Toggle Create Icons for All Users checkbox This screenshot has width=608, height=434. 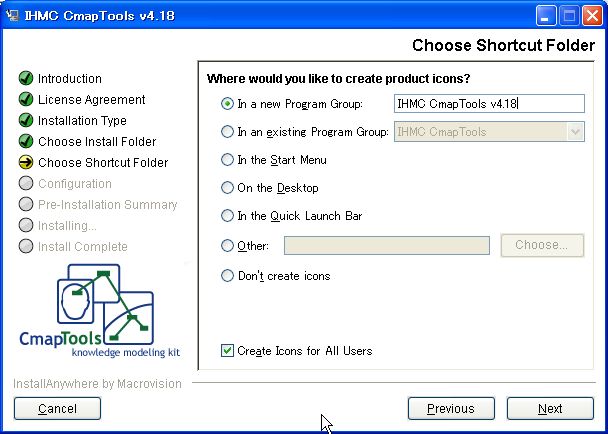tap(227, 350)
